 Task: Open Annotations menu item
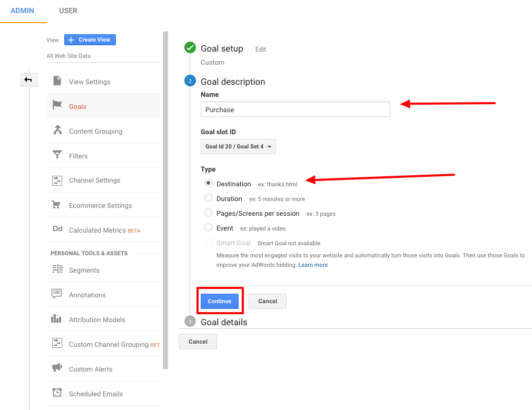click(103, 295)
